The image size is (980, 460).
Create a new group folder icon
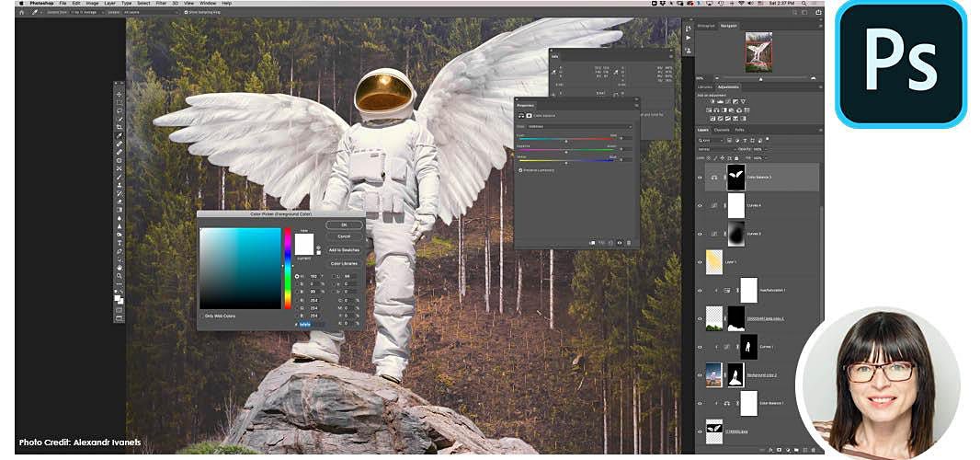pos(796,450)
